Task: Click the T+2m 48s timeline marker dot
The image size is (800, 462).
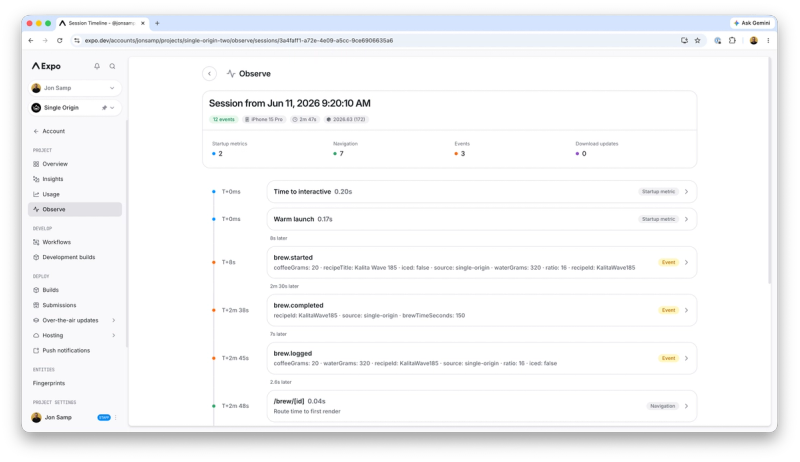Action: pyautogui.click(x=214, y=406)
